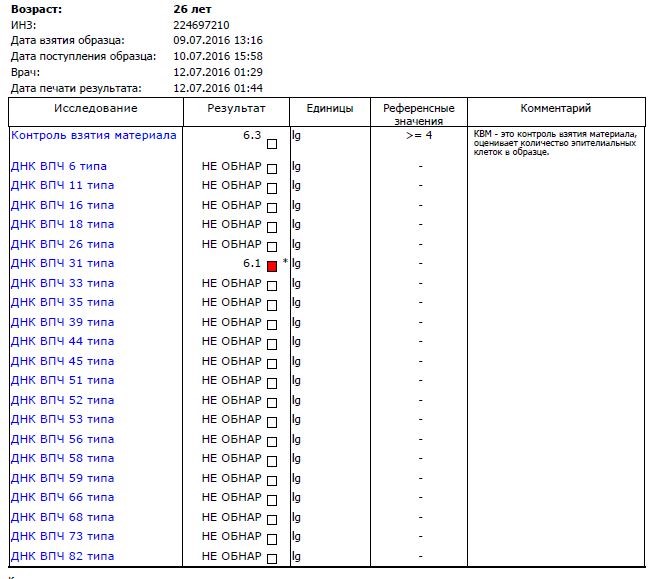Image resolution: width=659 pixels, height=579 pixels.
Task: Mark the checkbox next to ВПЧ 11 типа
Action: pos(272,188)
